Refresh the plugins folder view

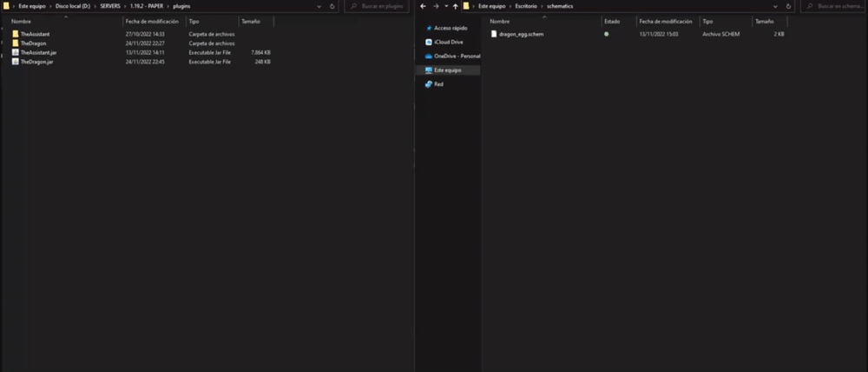(x=332, y=6)
